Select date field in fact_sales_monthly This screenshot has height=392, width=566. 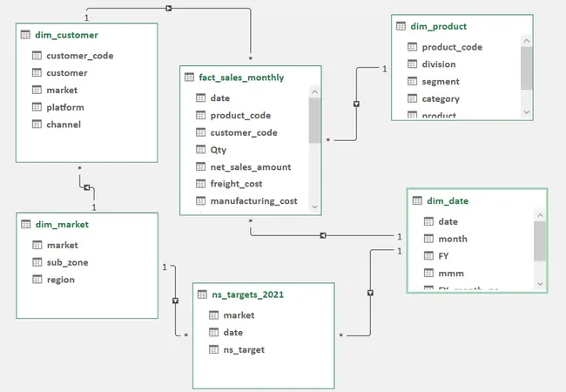(219, 98)
